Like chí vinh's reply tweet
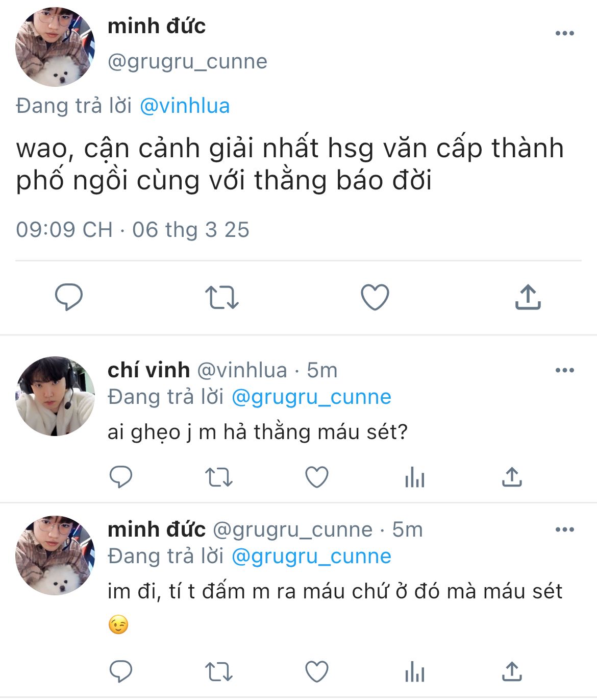Image resolution: width=597 pixels, height=700 pixels. 317,477
